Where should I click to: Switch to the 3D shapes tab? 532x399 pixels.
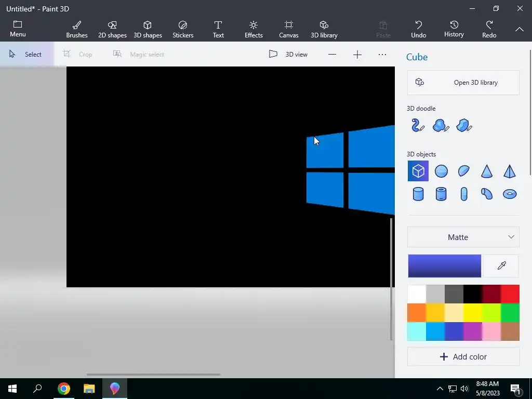click(x=148, y=29)
